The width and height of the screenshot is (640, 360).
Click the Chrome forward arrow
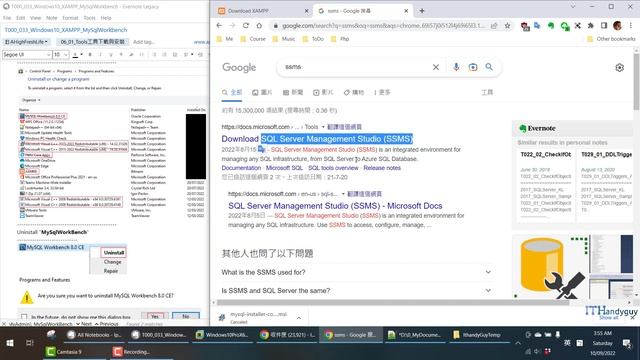(232, 26)
